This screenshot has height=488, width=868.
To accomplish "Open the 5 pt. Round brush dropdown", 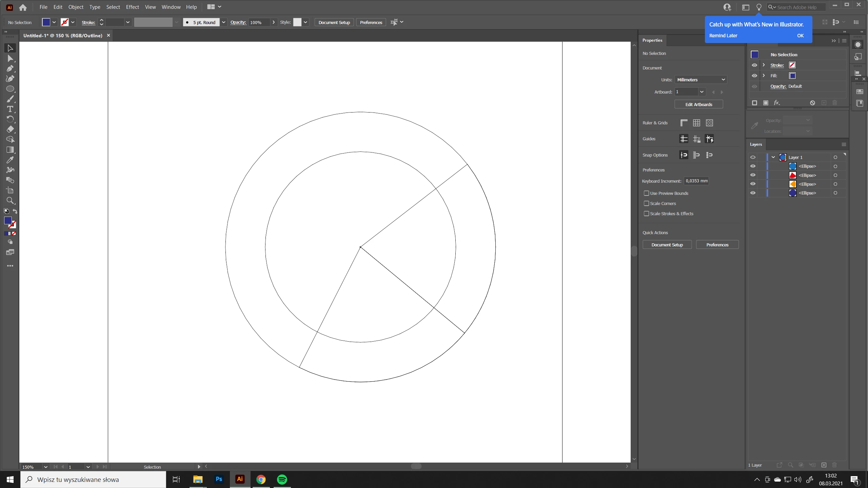I will tap(223, 22).
